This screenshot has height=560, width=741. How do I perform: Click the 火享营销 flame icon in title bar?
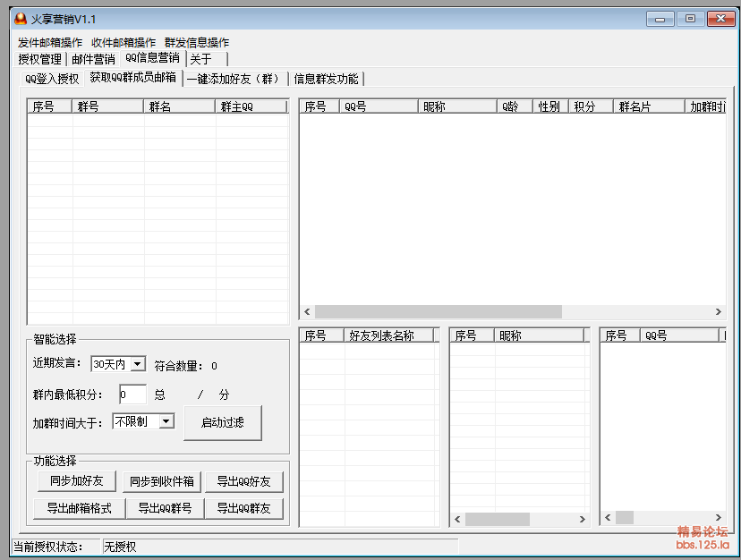point(21,19)
